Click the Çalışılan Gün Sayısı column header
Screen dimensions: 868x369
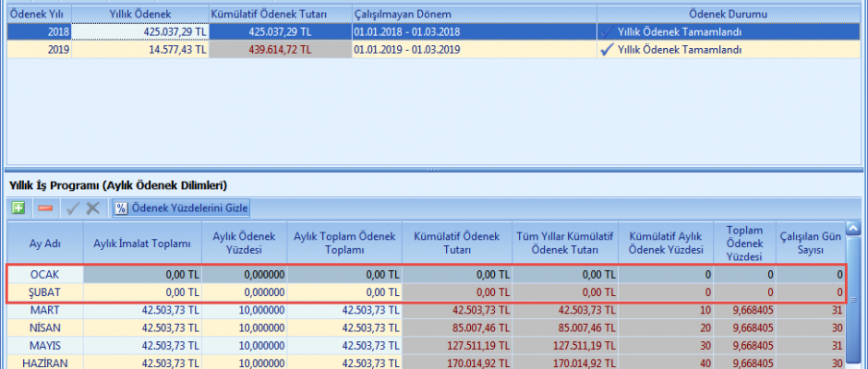point(811,243)
